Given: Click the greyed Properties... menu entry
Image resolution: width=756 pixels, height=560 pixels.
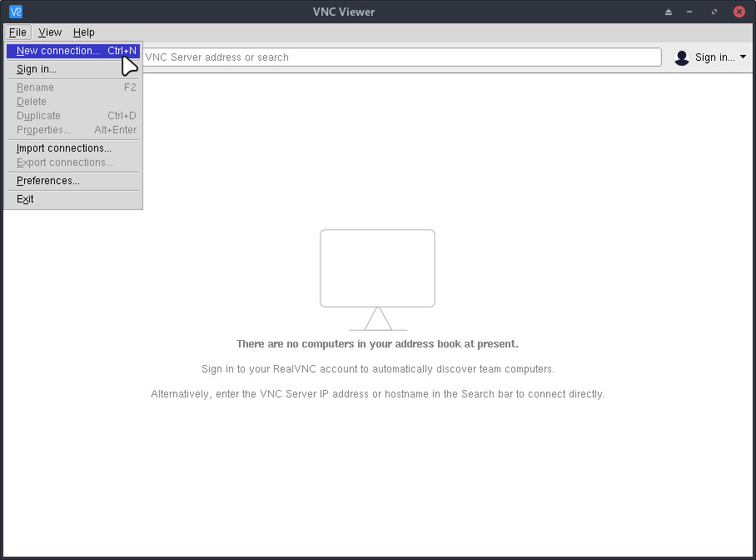Looking at the screenshot, I should click(x=73, y=130).
